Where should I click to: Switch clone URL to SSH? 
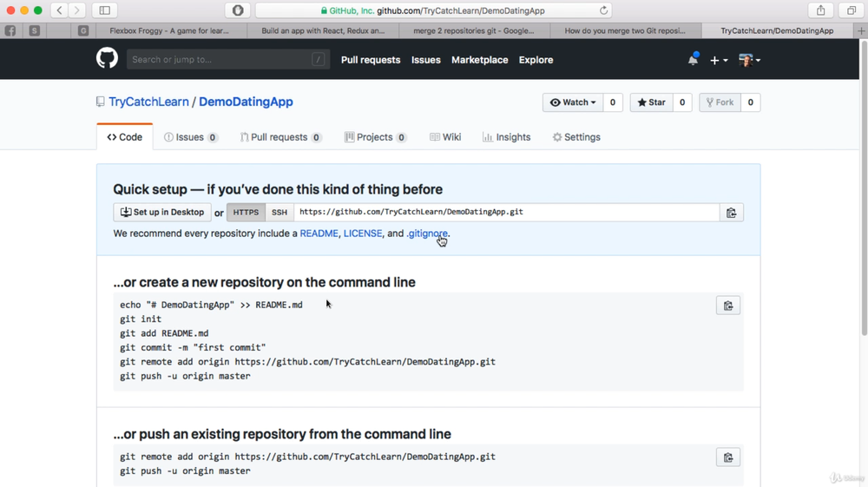pyautogui.click(x=279, y=213)
